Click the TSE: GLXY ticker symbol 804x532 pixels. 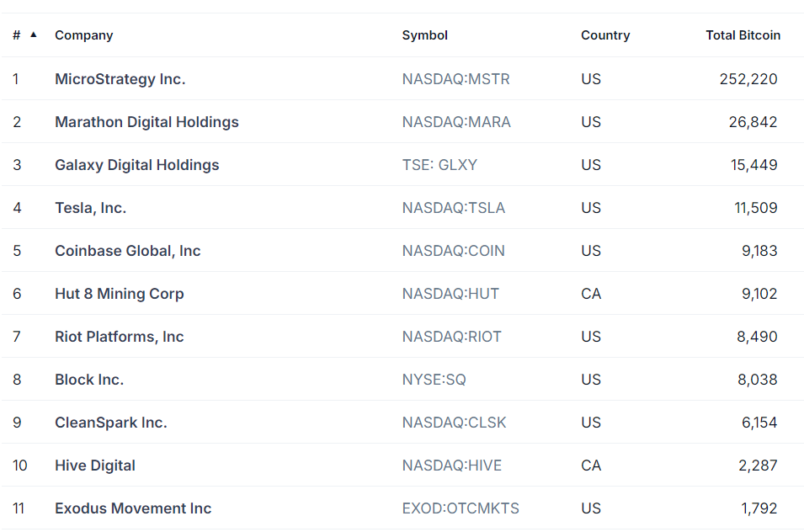[439, 165]
